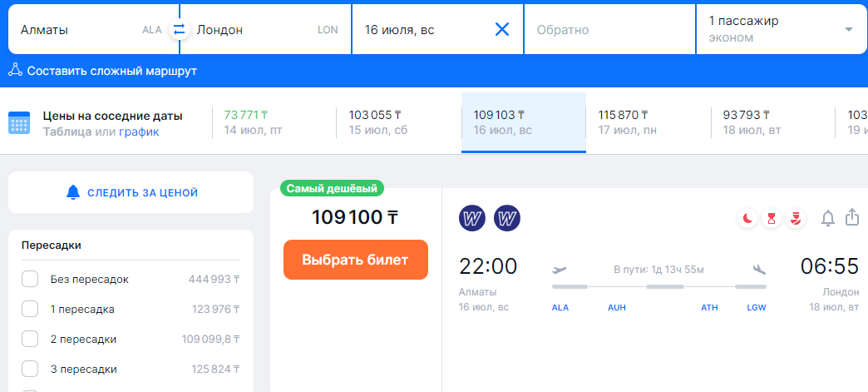
Task: Open the passenger and class dropdown
Action: (781, 30)
